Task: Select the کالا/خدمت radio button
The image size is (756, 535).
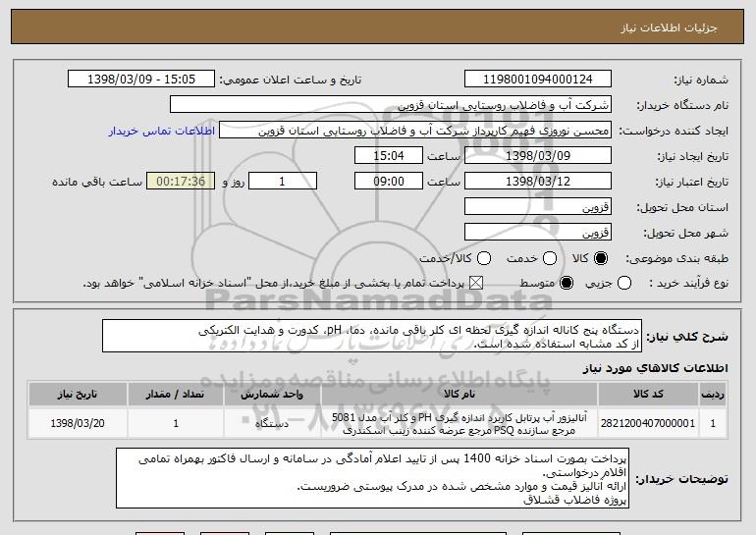Action: pyautogui.click(x=484, y=259)
